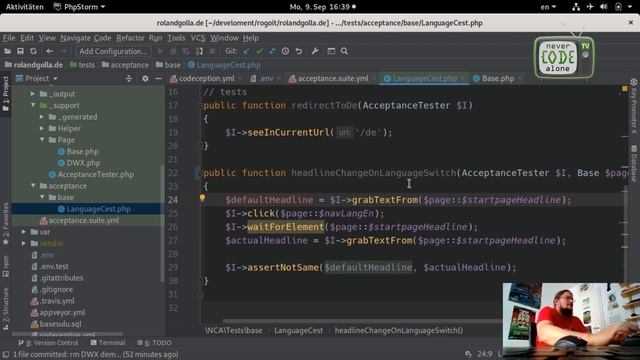The image size is (640, 360).
Task: Expand the vendor folder
Action: point(24,243)
